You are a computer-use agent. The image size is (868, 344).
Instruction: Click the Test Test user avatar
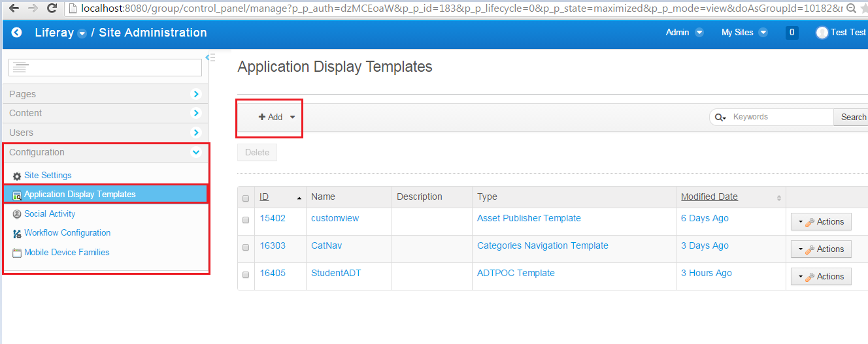pos(822,33)
